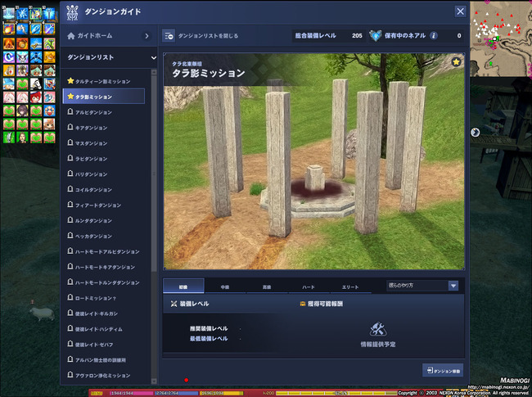This screenshot has width=532, height=397.
Task: Click the minimap in the top-right corner
Action: point(501,38)
